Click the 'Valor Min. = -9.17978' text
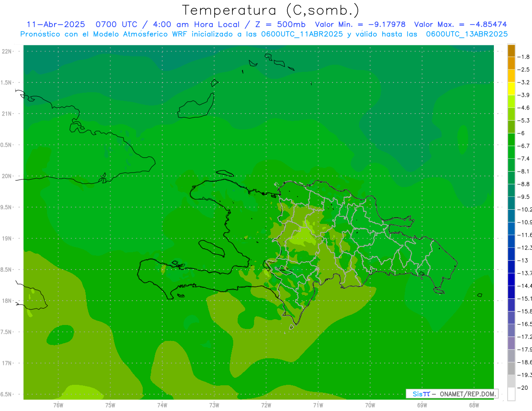Image resolution: width=532 pixels, height=411 pixels. click(x=360, y=24)
